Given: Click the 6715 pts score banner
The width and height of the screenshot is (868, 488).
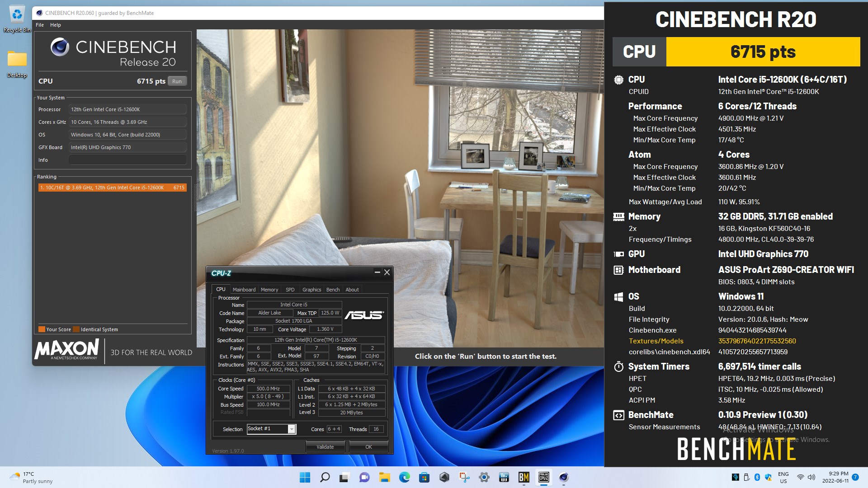Looking at the screenshot, I should pos(763,52).
